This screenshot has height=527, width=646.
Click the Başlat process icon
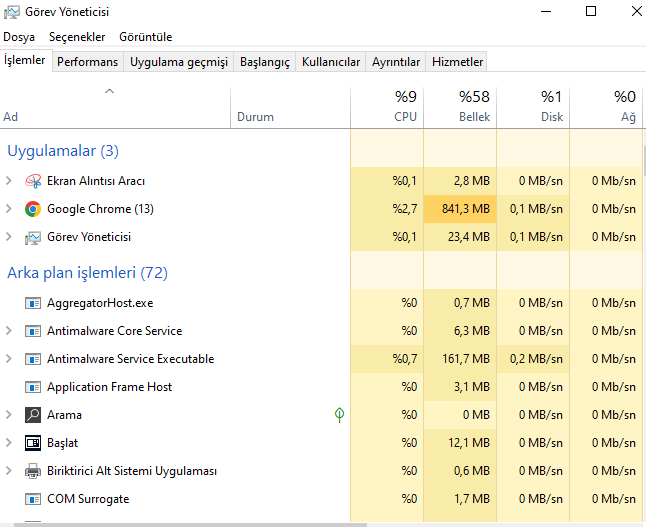(x=33, y=443)
